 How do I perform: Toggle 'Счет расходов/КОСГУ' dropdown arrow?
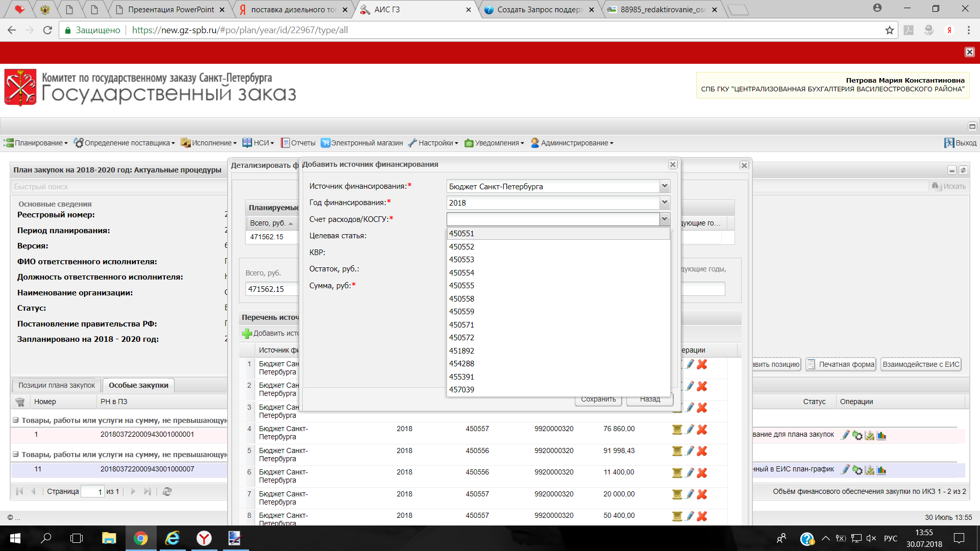point(665,219)
